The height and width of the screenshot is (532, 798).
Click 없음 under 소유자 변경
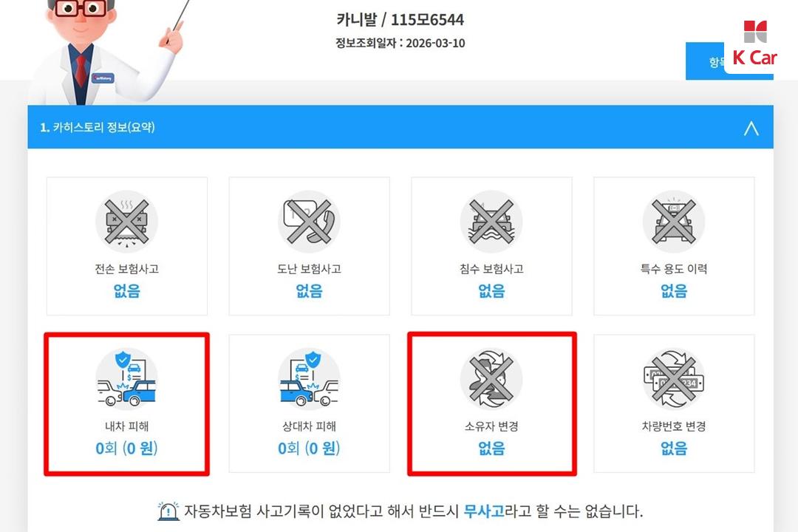click(x=491, y=448)
